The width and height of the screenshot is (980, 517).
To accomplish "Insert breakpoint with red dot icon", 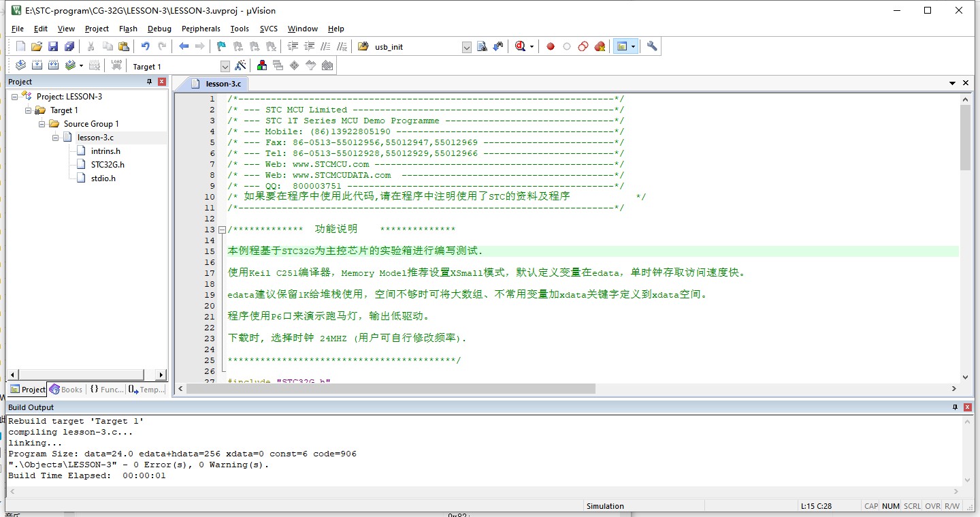I will [551, 46].
